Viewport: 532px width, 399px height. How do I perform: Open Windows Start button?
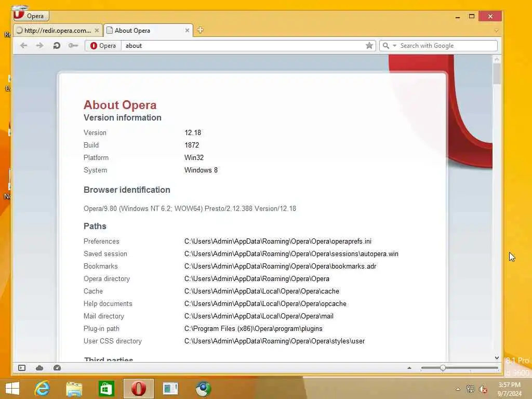[12, 389]
